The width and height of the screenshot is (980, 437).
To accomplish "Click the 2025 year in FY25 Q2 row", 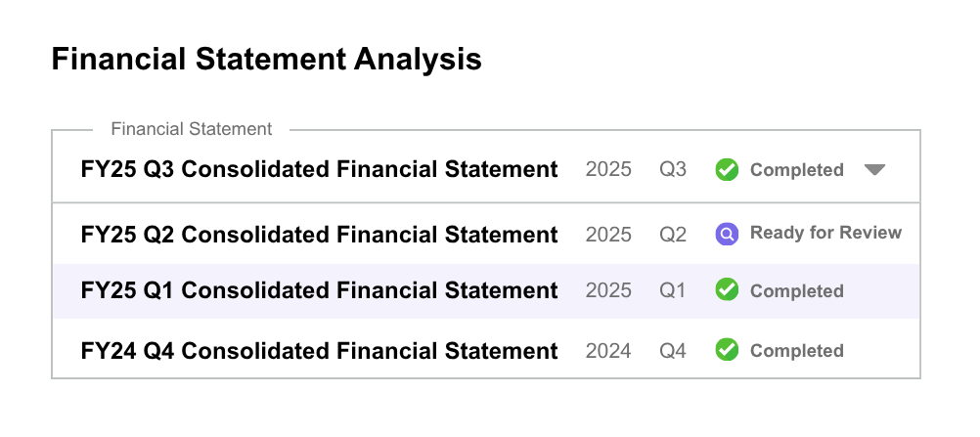I will pyautogui.click(x=608, y=235).
